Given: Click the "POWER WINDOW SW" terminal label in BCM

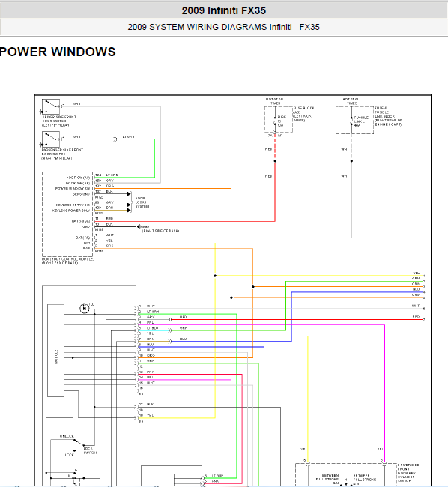Looking at the screenshot, I should point(73,189).
